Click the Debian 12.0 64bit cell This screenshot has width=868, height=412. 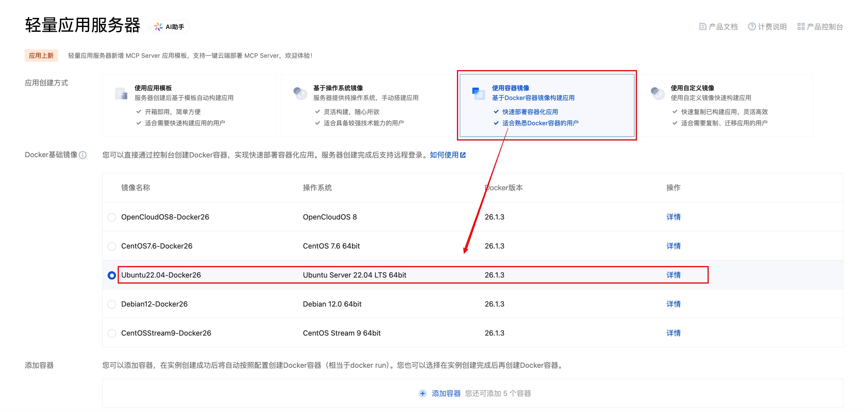point(332,304)
